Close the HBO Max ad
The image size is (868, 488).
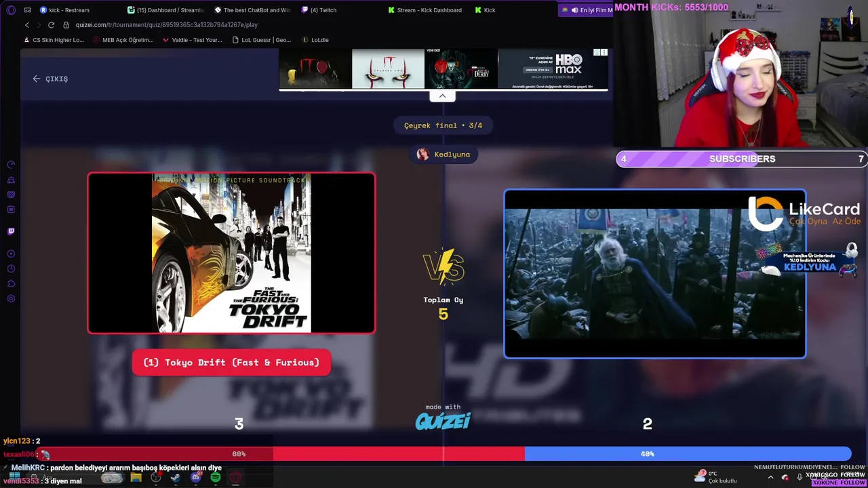604,52
